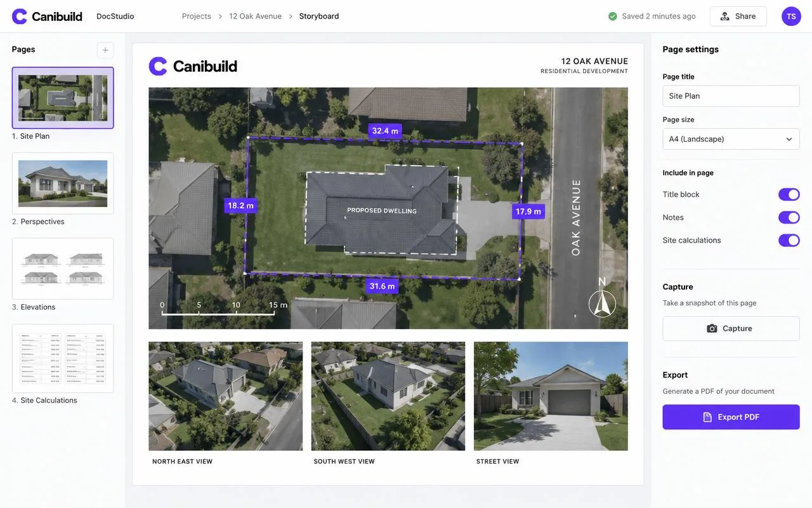This screenshot has width=812, height=508.
Task: Click the 12 OAK AVENUE title block text
Action: pyautogui.click(x=594, y=62)
